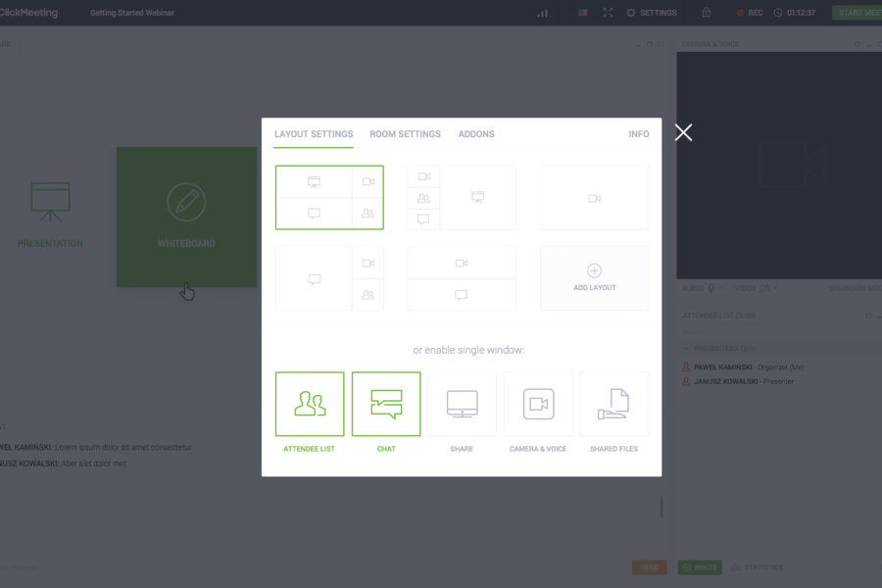Viewport: 882px width, 588px height.
Task: Switch to the Room Settings tab
Action: click(405, 134)
